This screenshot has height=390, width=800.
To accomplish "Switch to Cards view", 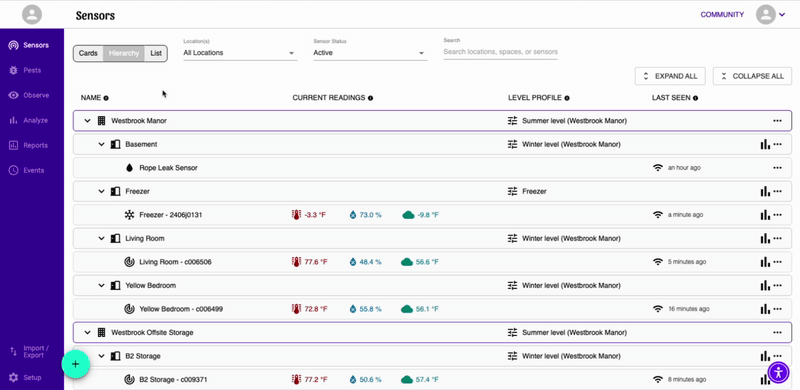I will (x=88, y=53).
